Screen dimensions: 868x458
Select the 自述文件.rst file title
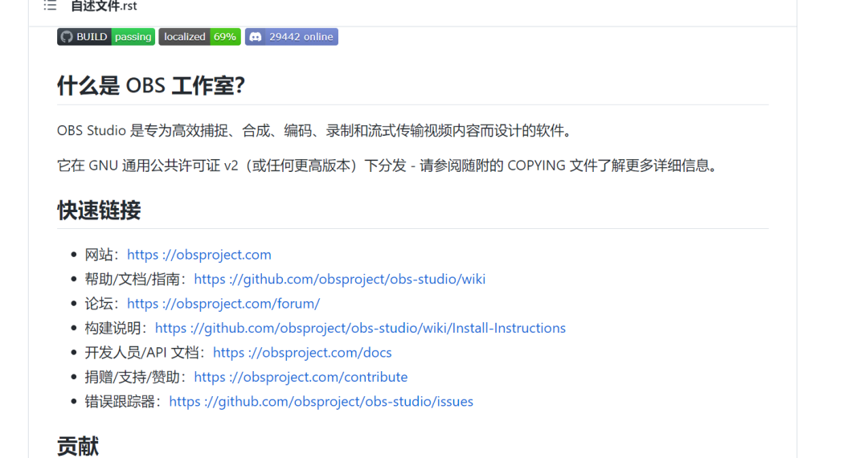coord(104,6)
